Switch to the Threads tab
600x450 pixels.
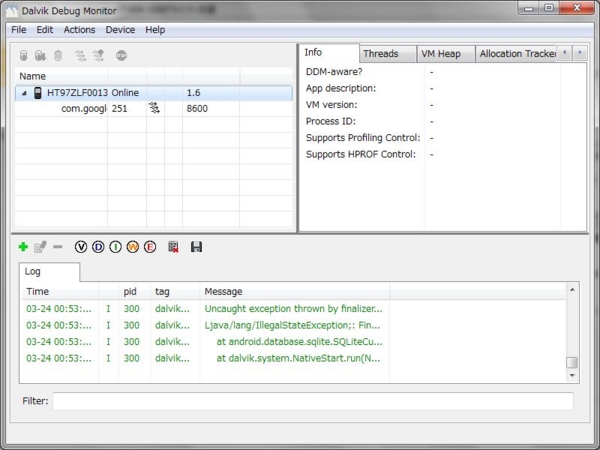[388, 54]
